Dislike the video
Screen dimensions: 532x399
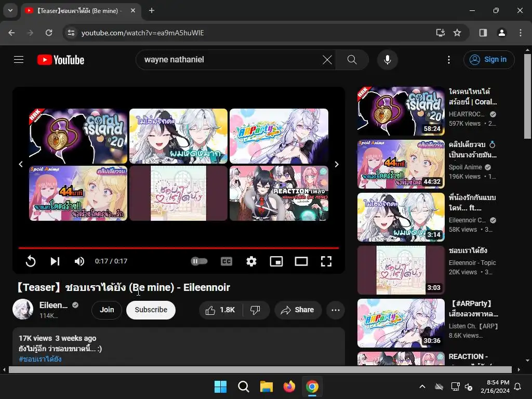point(255,310)
